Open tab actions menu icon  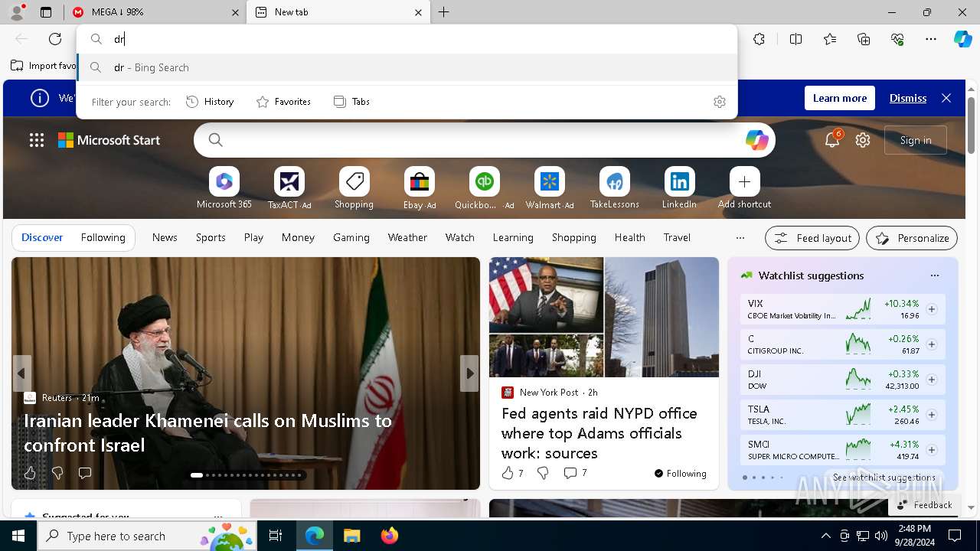pyautogui.click(x=46, y=12)
